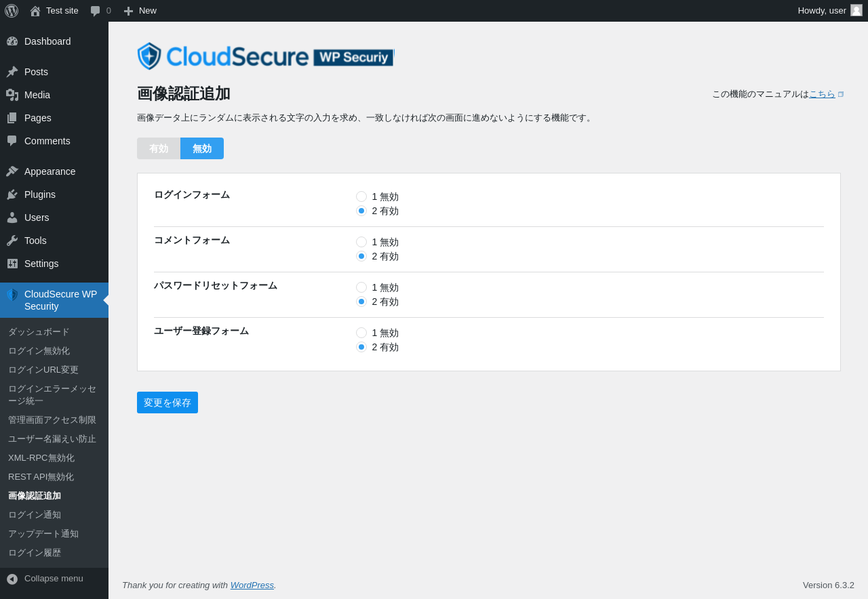Select 2 有効 for ログインフォーム

click(361, 211)
